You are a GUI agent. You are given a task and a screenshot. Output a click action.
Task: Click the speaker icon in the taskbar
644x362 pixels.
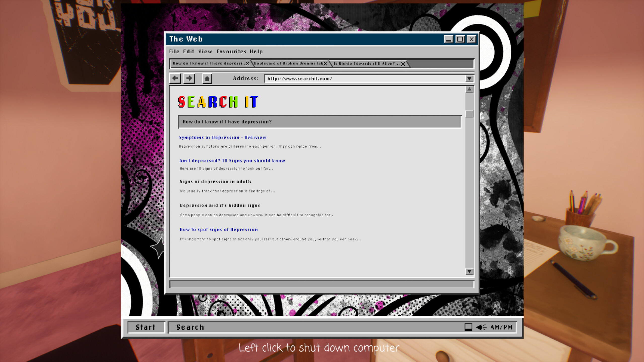(481, 327)
